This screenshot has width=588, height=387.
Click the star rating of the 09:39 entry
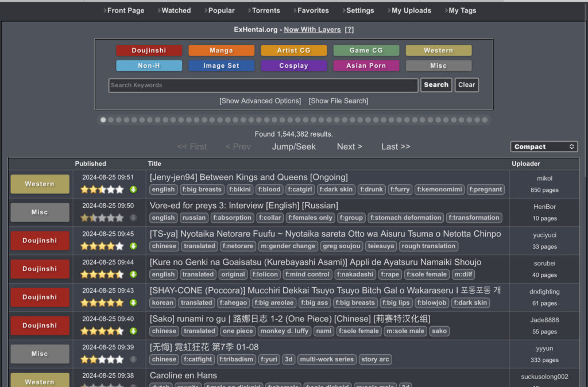coord(102,359)
